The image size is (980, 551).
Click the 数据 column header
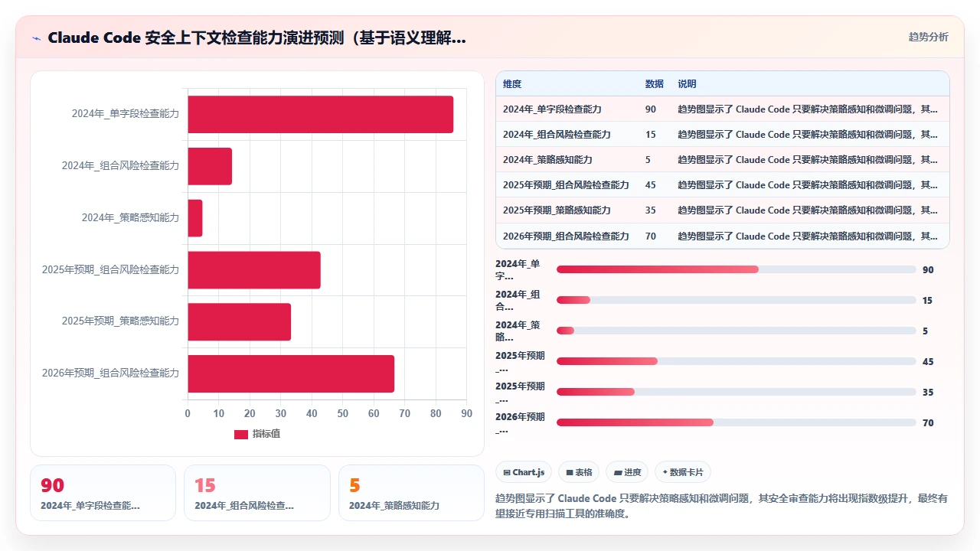coord(655,84)
